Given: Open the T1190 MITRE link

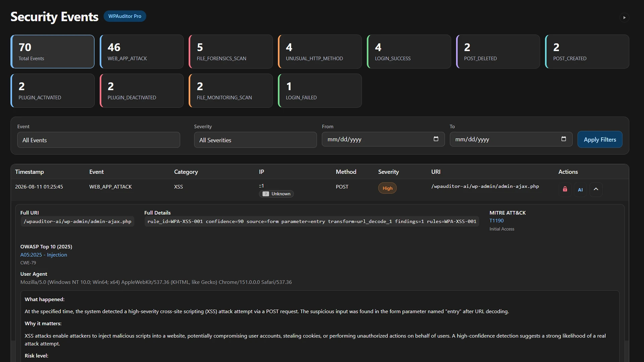Looking at the screenshot, I should [x=496, y=221].
